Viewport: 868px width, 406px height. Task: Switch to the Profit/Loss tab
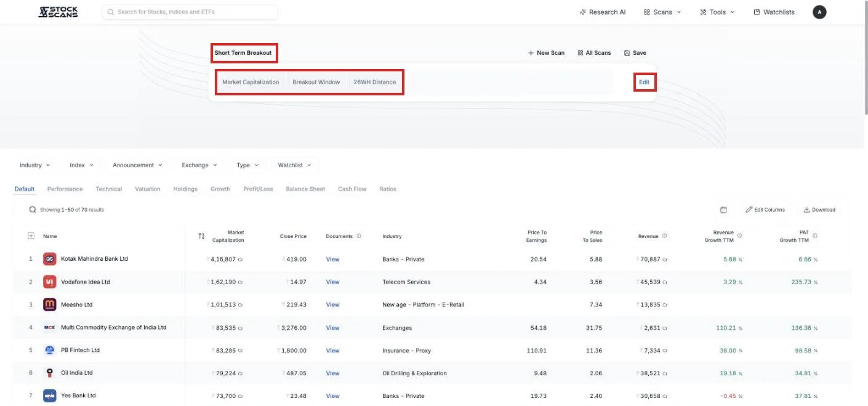(258, 189)
